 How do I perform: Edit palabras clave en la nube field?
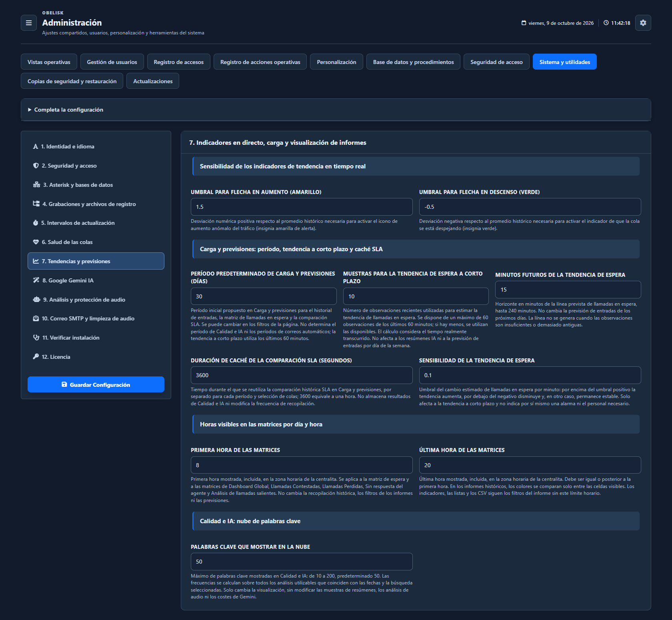click(x=302, y=562)
